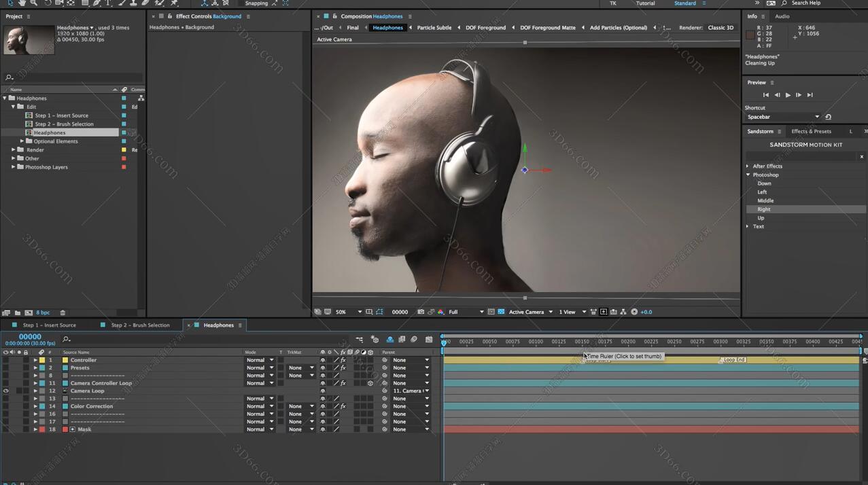Open the Effects & Presets panel tab
Image resolution: width=868 pixels, height=485 pixels.
[x=811, y=131]
